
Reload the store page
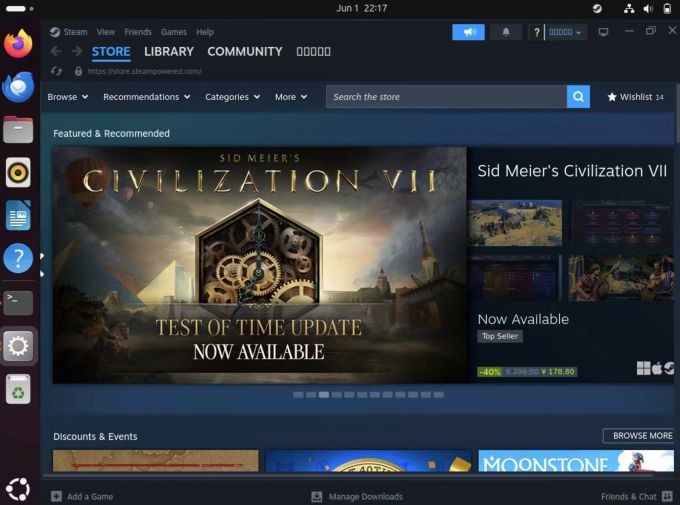tap(56, 71)
